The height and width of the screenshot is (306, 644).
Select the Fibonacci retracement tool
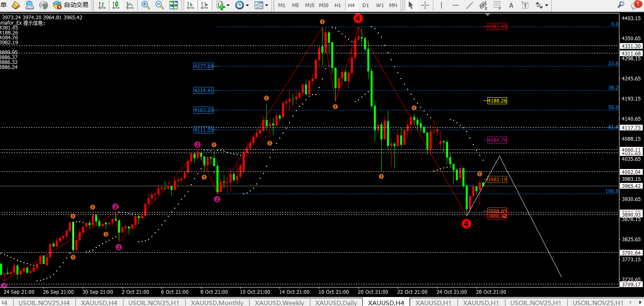[497, 5]
